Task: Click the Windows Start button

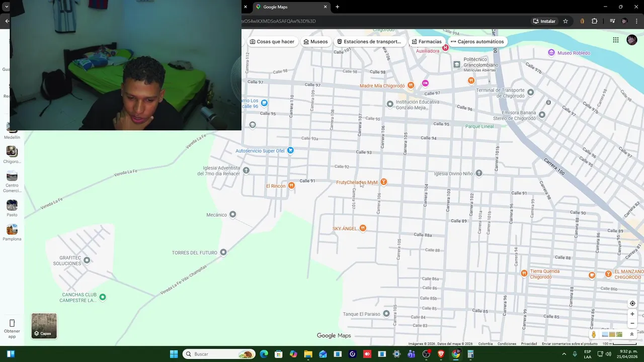Action: [174, 354]
